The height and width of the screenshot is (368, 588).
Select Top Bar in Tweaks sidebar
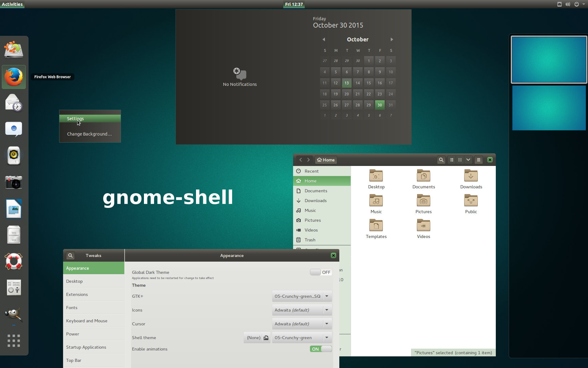[x=94, y=361]
